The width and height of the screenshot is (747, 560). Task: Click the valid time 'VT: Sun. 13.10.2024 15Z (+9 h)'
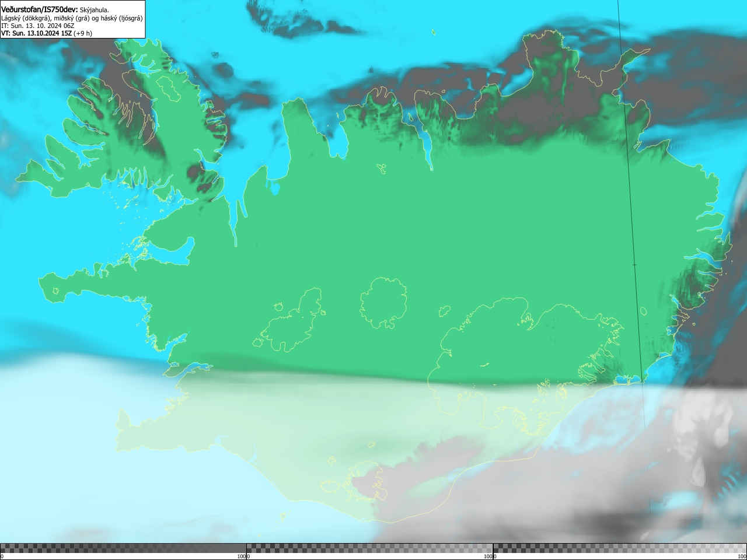(x=47, y=33)
